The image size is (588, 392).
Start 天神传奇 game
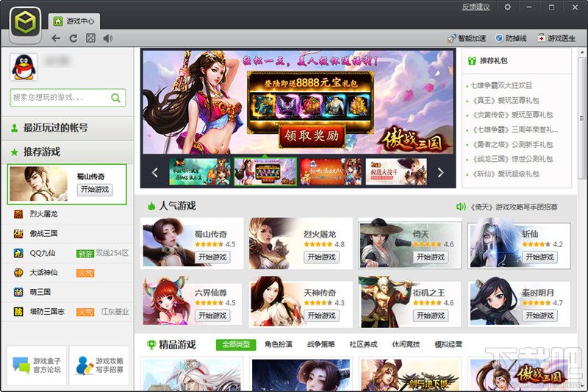pyautogui.click(x=322, y=316)
